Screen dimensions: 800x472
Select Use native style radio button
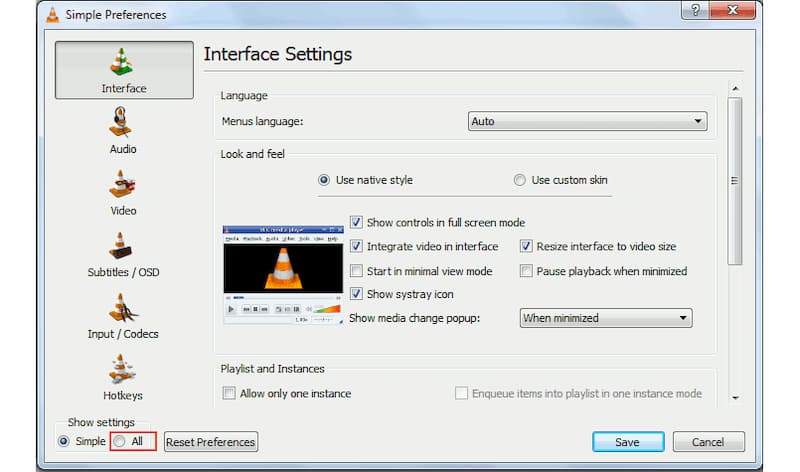[323, 180]
